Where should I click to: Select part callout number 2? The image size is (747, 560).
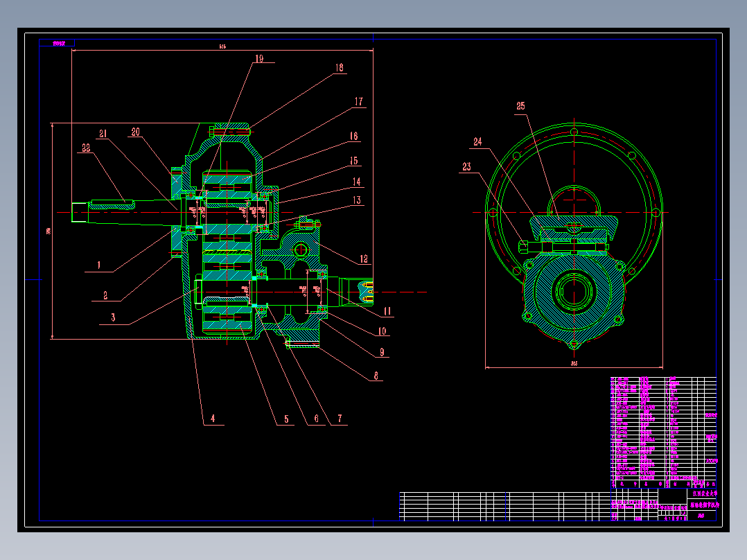point(105,295)
